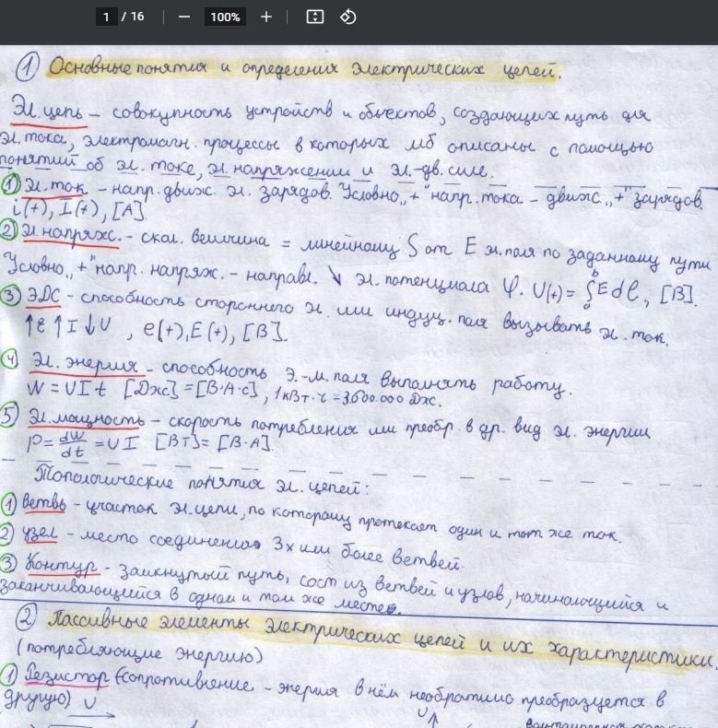
Task: Click the formula 'W = UIt'
Action: tap(66, 388)
